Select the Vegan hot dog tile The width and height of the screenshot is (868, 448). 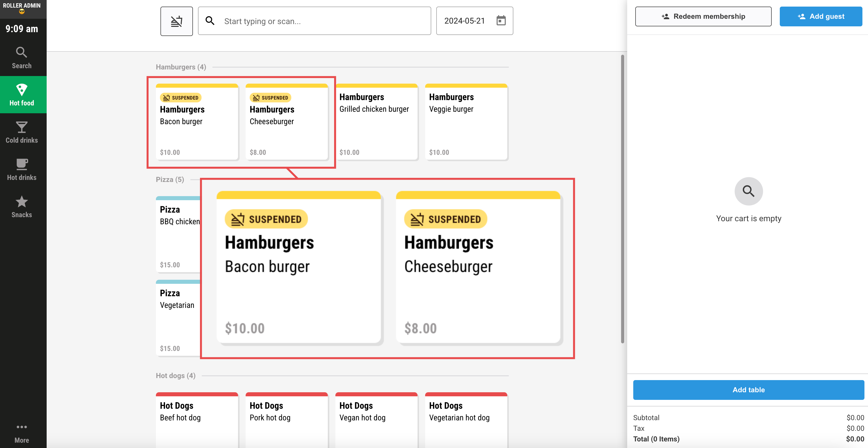376,419
